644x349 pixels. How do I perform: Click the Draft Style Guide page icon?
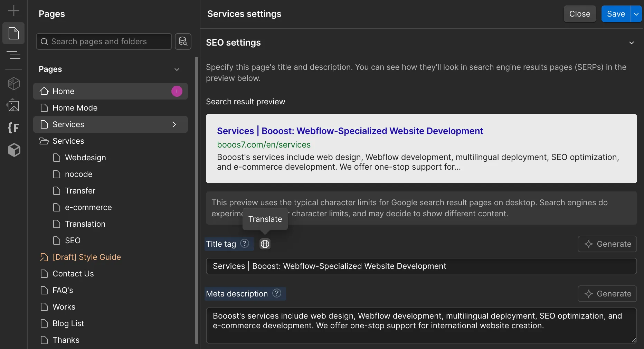(44, 257)
